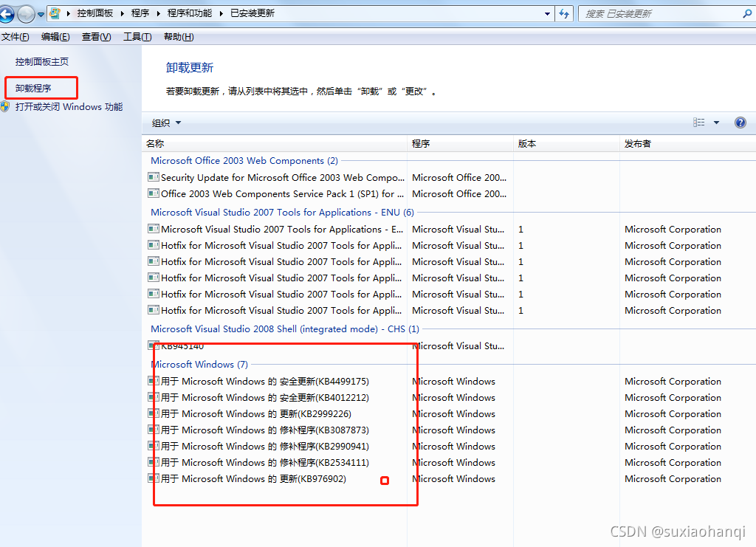
Task: Select hotfix KB2534111
Action: pos(265,463)
